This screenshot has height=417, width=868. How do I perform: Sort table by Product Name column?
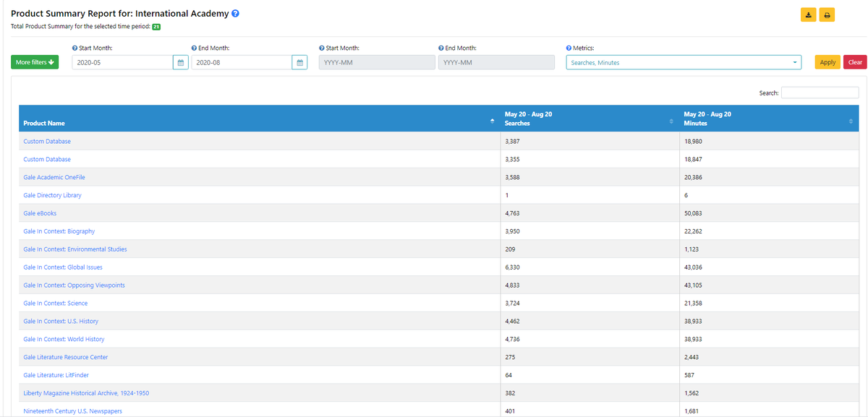pos(259,119)
